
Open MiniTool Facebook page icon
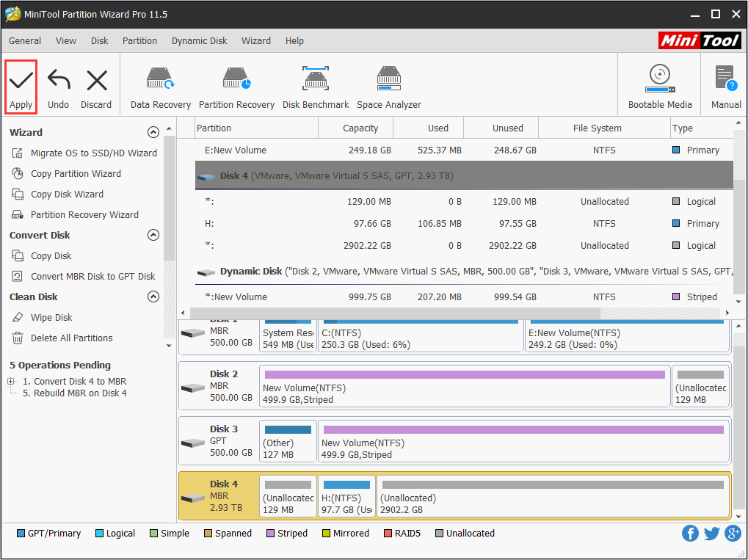pyautogui.click(x=690, y=534)
